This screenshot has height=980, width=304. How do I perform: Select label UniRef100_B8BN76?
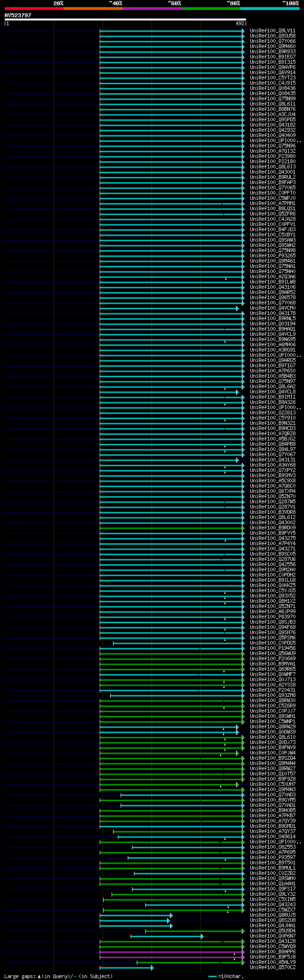pos(273,109)
